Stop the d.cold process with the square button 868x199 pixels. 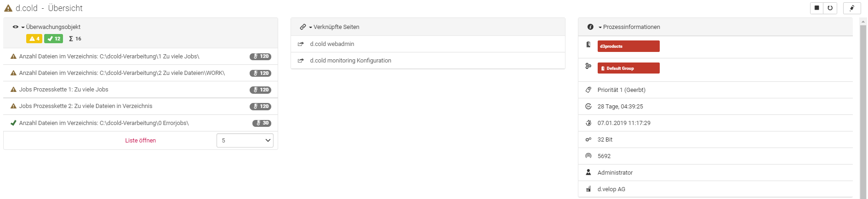(x=817, y=8)
